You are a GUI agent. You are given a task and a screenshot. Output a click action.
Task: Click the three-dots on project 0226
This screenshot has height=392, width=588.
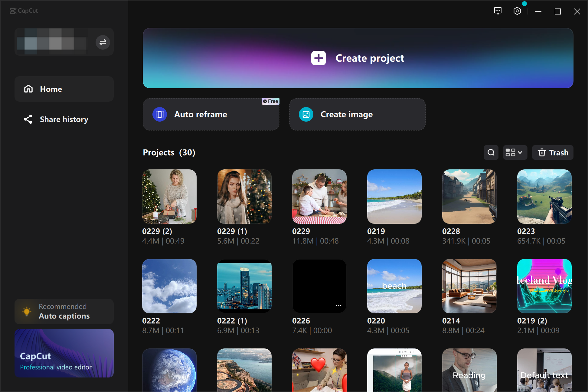point(338,305)
